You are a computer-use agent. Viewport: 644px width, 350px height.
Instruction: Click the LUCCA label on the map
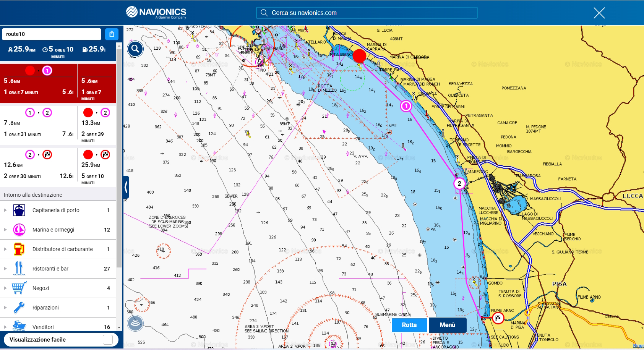pos(633,196)
